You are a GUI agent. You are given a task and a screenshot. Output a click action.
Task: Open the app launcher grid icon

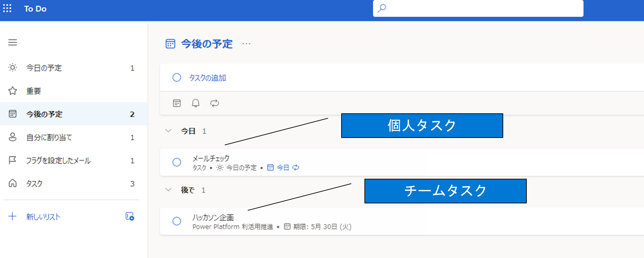click(x=7, y=8)
